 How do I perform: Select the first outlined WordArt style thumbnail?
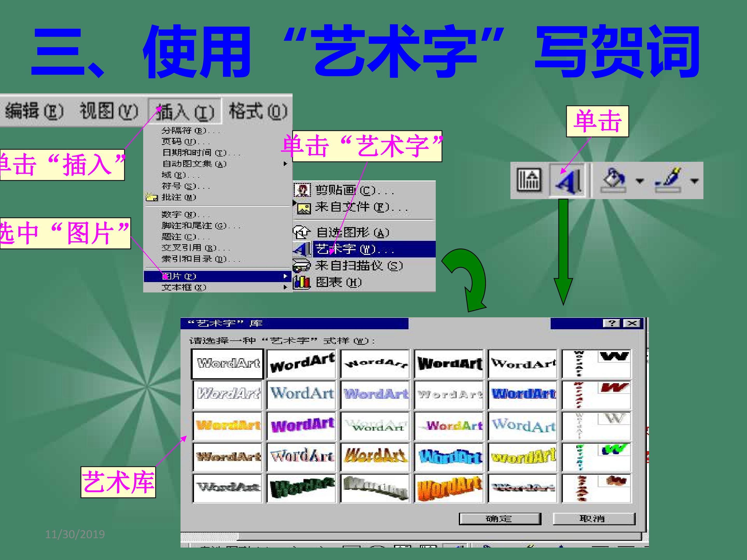(x=227, y=363)
